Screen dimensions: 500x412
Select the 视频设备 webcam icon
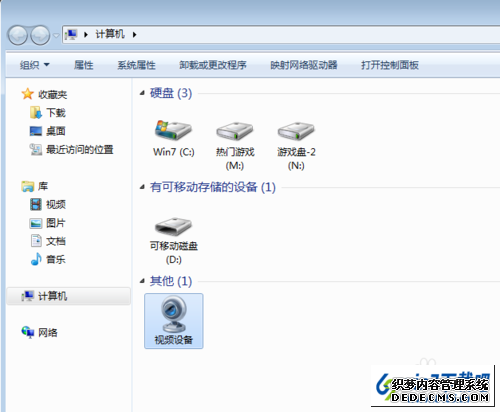click(174, 321)
